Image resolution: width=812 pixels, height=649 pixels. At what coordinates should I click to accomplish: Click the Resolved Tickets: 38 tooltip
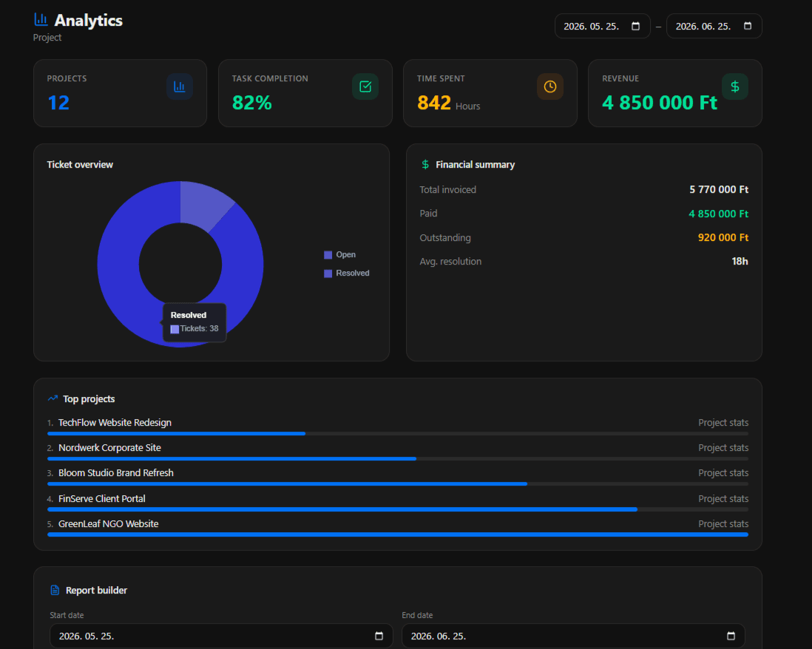click(x=194, y=322)
